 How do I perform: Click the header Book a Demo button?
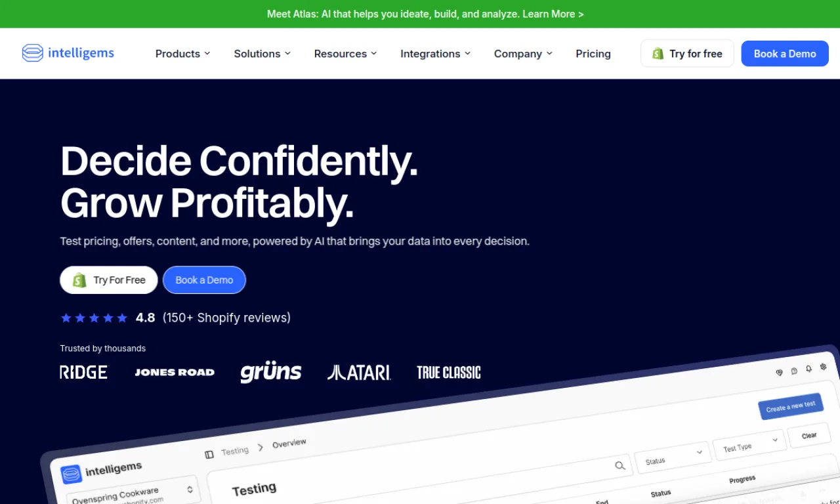[784, 54]
